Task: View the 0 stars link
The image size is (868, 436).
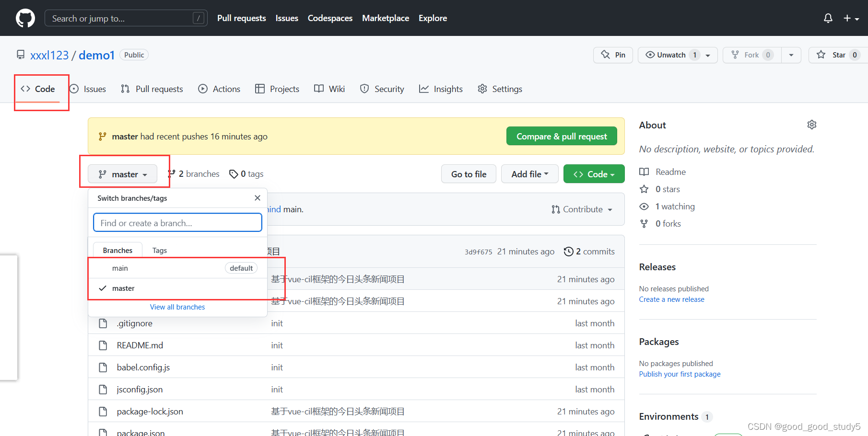Action: pyautogui.click(x=660, y=189)
